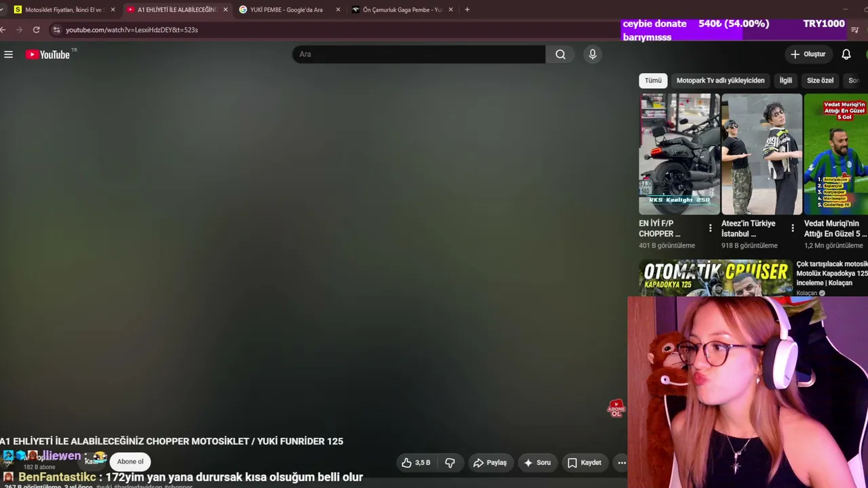Open a new browser tab
Image resolution: width=868 pixels, height=488 pixels.
[467, 9]
